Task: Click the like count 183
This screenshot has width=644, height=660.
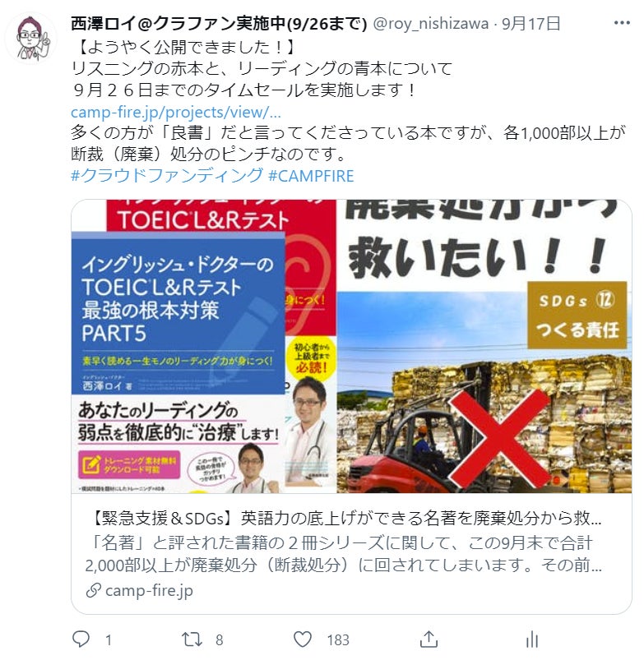Action: tap(338, 640)
